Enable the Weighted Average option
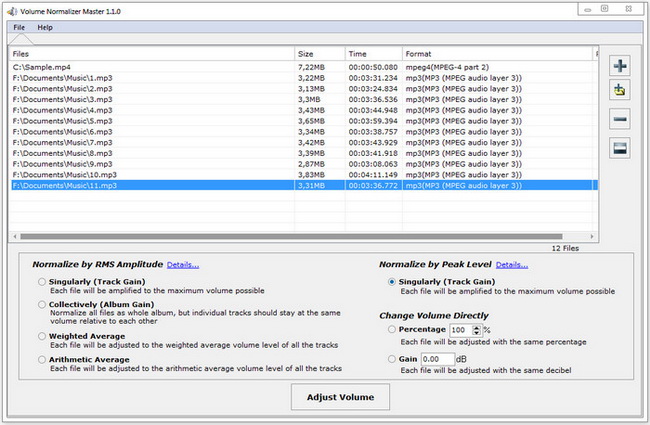650x425 pixels. [41, 337]
